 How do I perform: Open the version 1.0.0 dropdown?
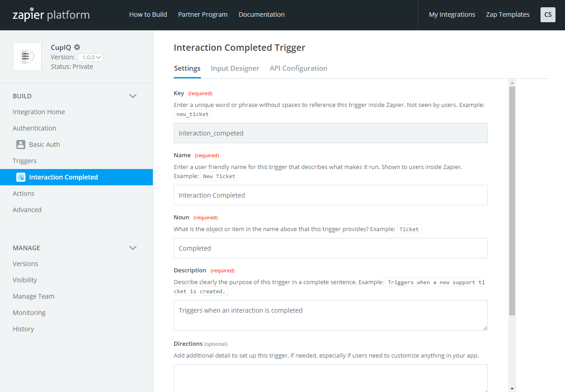point(91,58)
